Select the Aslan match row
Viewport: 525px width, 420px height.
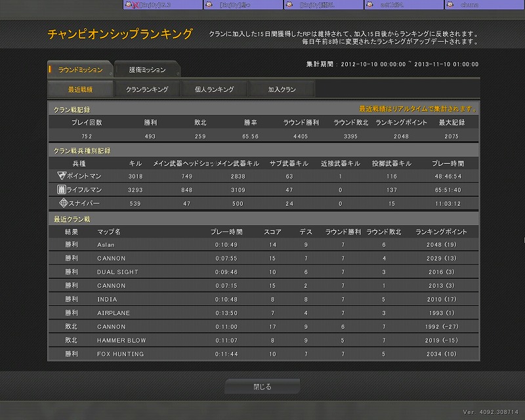262,245
